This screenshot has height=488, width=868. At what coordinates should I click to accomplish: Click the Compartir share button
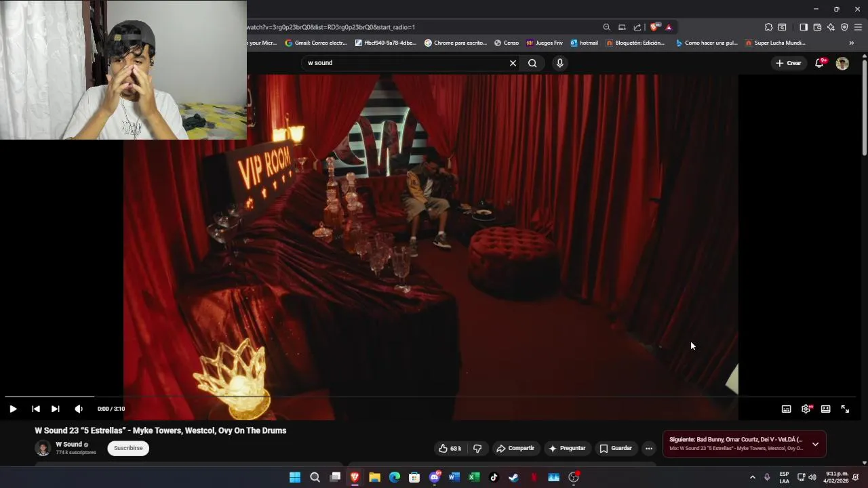point(515,448)
